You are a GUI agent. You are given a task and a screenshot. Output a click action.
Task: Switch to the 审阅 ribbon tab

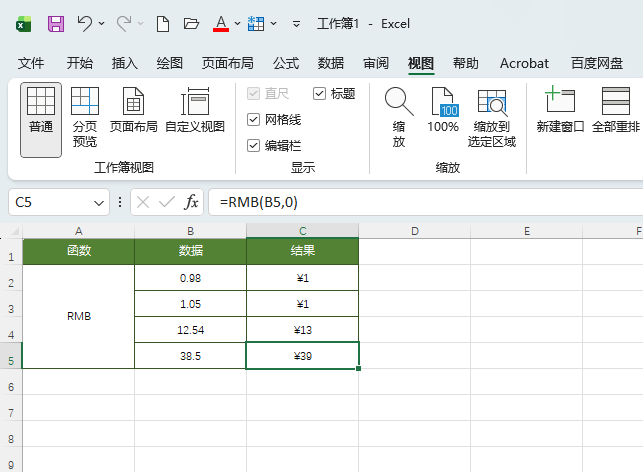pos(376,63)
